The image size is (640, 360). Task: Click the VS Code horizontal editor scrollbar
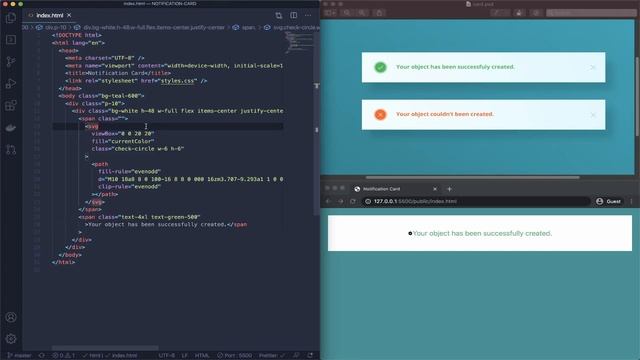(x=105, y=348)
